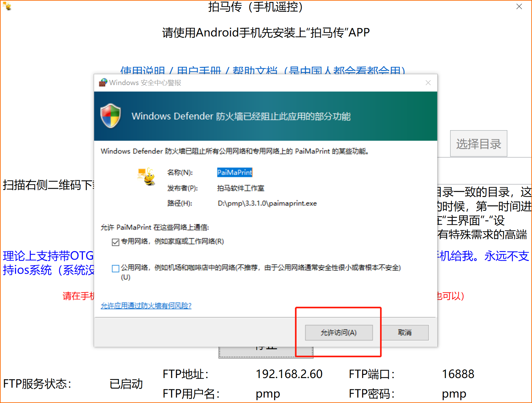Toggle the private network (专用网络) checkbox

click(x=115, y=242)
